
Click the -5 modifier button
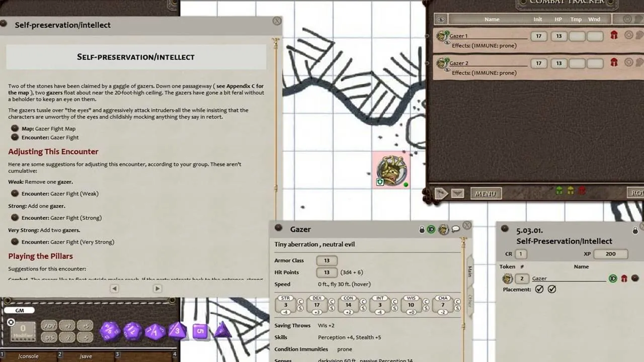click(x=86, y=338)
